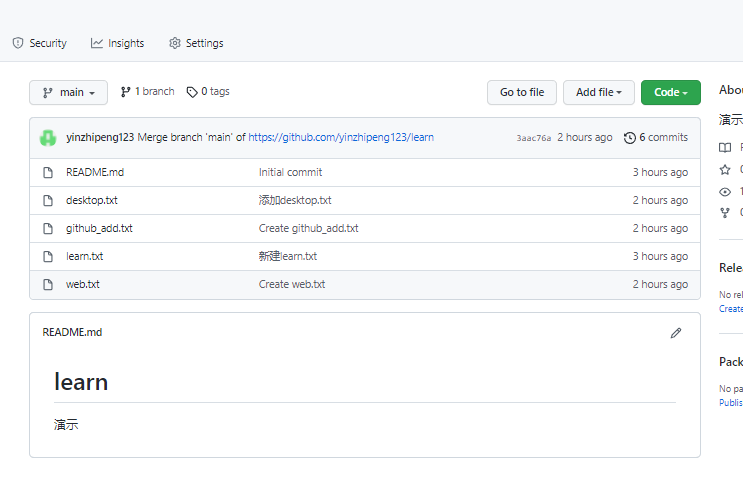Click the book readme icon in sidebar
Screen dimensions: 743x481
(x=725, y=148)
